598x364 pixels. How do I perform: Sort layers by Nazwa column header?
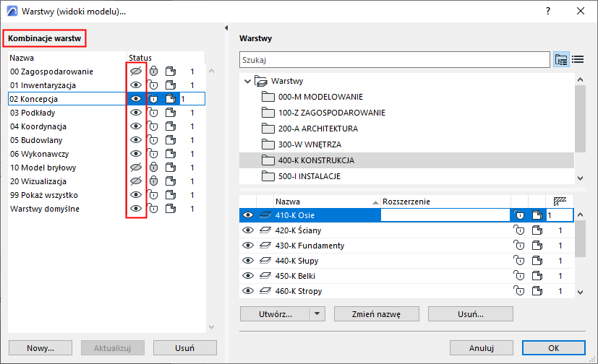288,201
